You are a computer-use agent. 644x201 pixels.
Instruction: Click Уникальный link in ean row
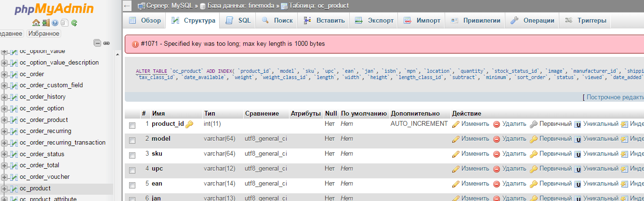(601, 184)
